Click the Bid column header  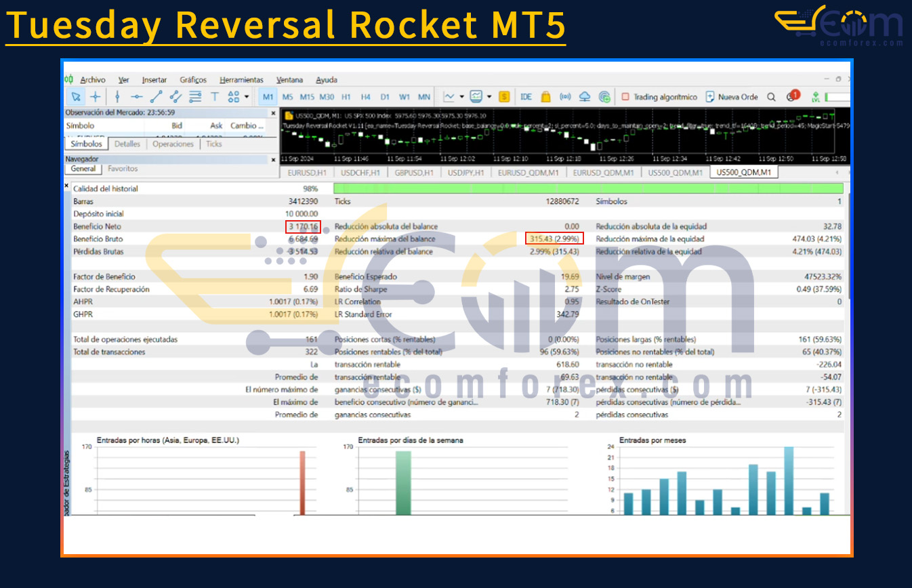coord(176,126)
